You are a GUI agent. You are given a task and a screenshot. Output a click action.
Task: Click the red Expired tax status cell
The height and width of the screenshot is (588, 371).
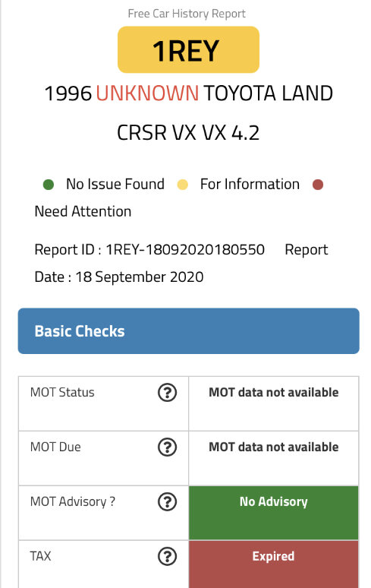tap(273, 564)
